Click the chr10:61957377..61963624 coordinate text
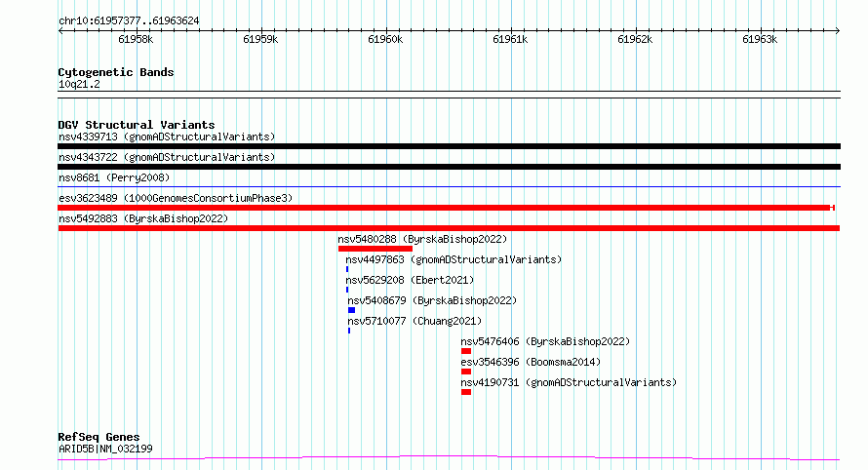Viewport: 868px width, 470px height. click(129, 20)
